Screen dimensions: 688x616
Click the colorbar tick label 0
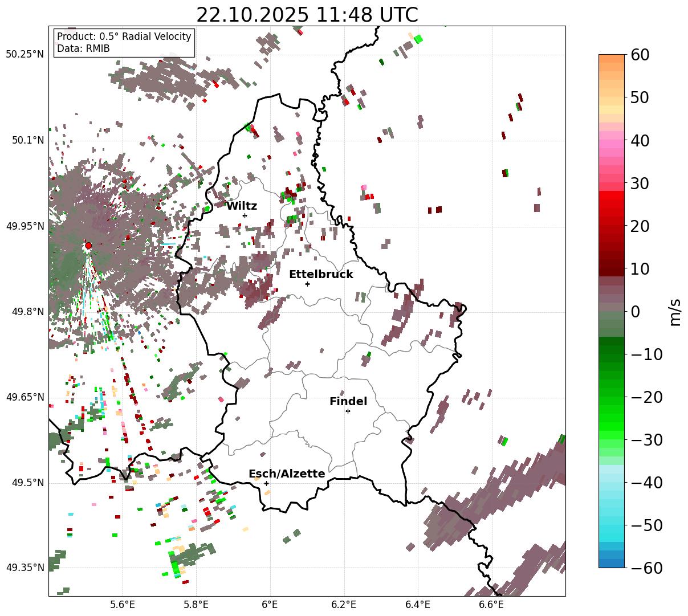point(634,312)
